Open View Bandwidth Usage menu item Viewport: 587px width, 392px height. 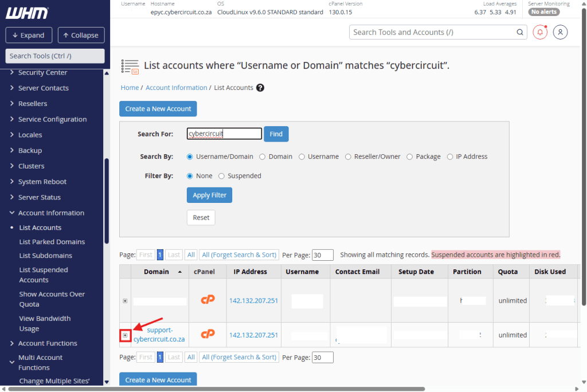point(45,323)
